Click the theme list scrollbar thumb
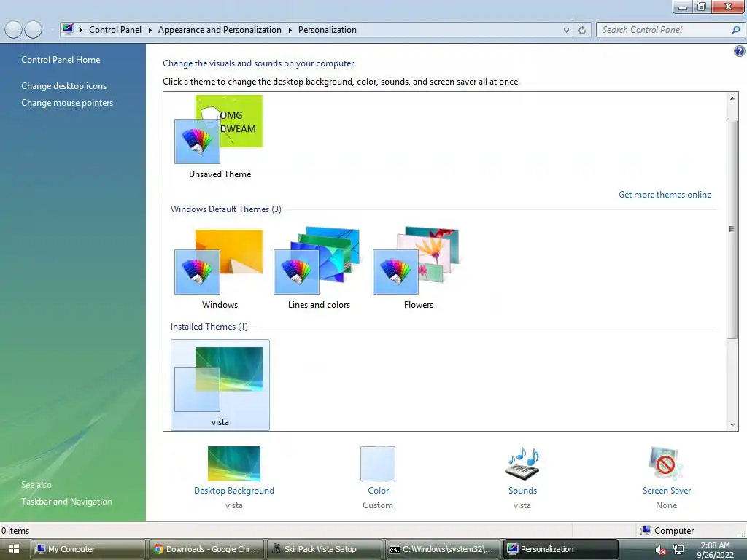This screenshot has height=560, width=747. click(732, 228)
